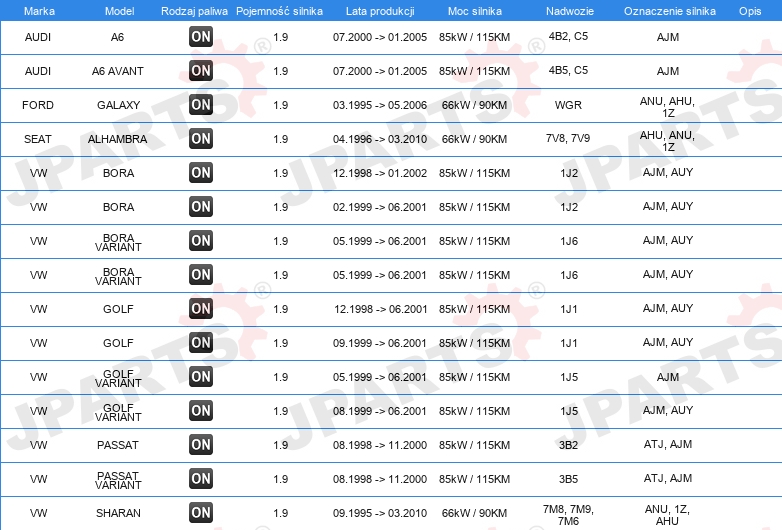Viewport: 782px width, 530px height.
Task: Click the ON diesel icon in the VW Sharan row
Action: click(x=201, y=512)
